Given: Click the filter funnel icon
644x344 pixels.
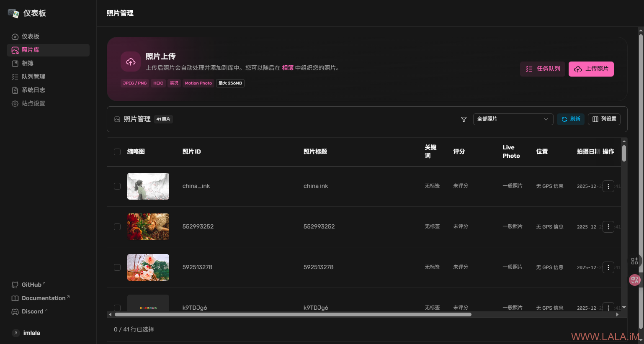Looking at the screenshot, I should pos(464,119).
